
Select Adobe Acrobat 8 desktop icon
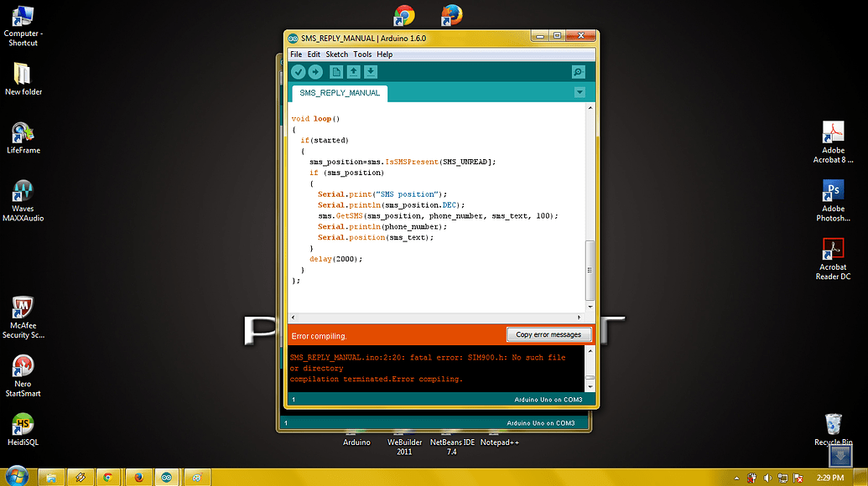(x=833, y=142)
